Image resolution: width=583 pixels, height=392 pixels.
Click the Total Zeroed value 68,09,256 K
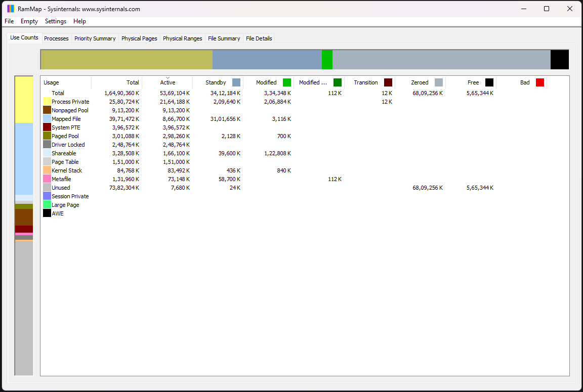428,93
